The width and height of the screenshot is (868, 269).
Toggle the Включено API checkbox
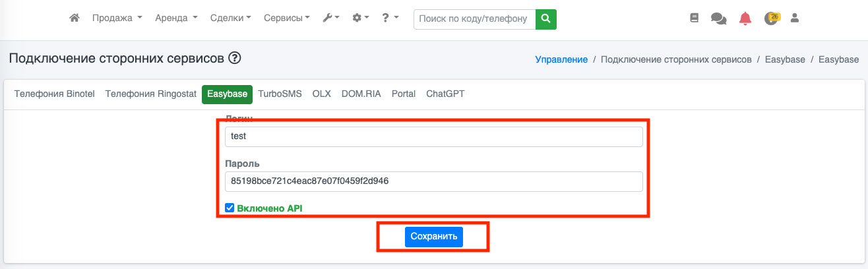pyautogui.click(x=230, y=208)
